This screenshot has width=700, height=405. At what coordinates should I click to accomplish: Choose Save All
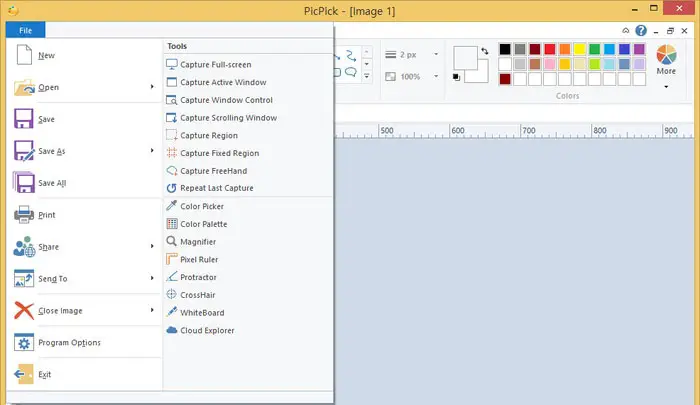click(85, 183)
